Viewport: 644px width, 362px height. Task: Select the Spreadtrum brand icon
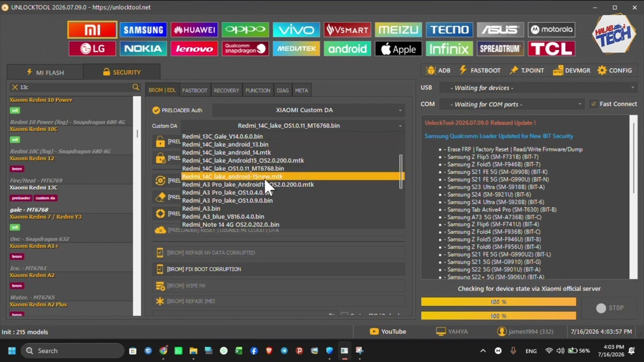pos(500,49)
